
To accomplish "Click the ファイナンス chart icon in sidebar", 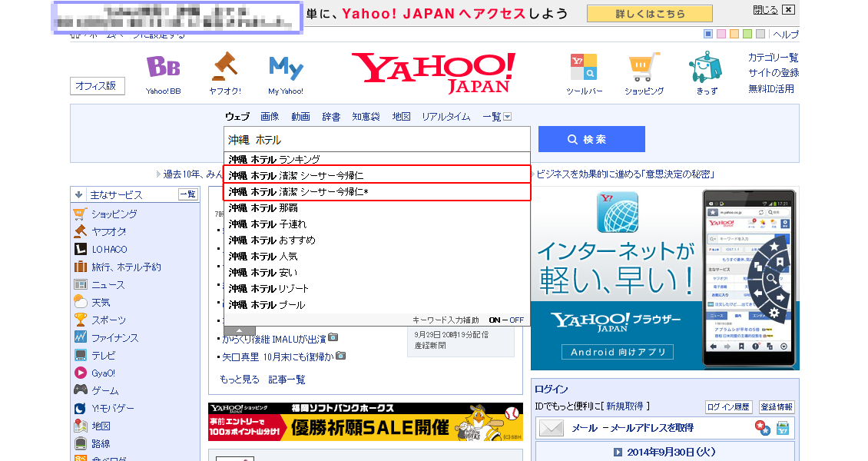I will (x=80, y=337).
